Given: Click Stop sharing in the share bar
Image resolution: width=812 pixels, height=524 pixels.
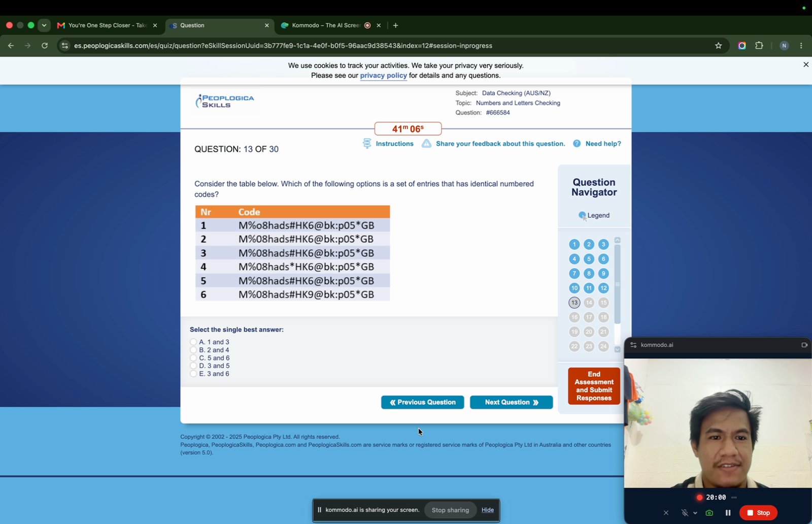Looking at the screenshot, I should pyautogui.click(x=450, y=510).
